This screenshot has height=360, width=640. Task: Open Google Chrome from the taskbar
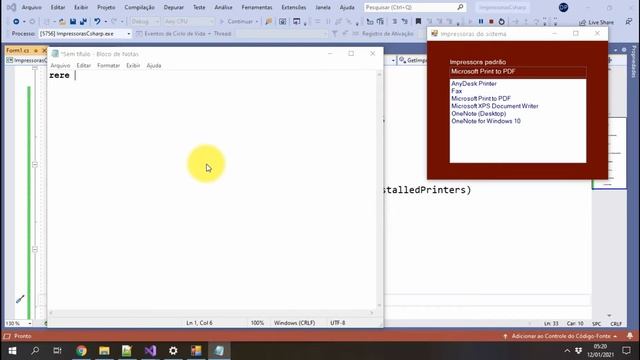pos(81,351)
